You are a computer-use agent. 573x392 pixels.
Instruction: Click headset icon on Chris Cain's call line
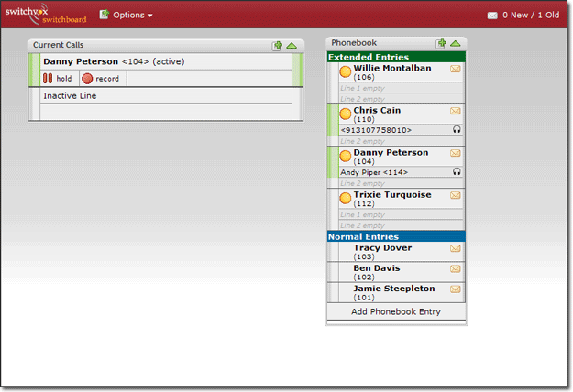point(457,130)
